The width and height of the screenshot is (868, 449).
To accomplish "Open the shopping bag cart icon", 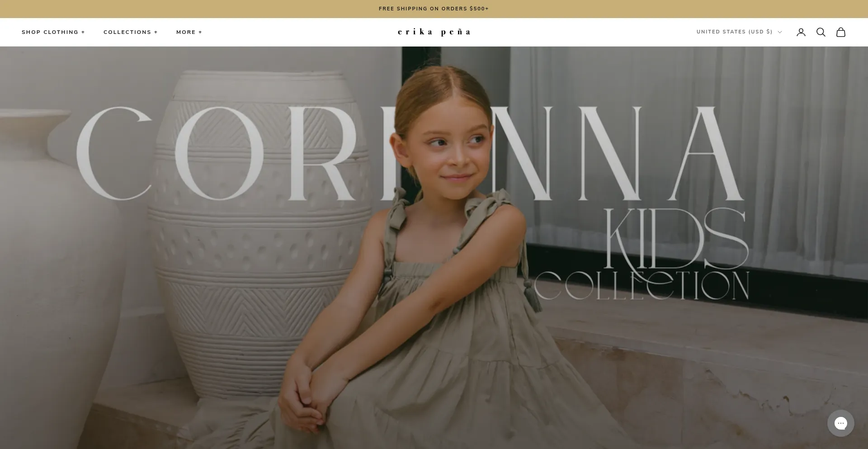I will (840, 32).
